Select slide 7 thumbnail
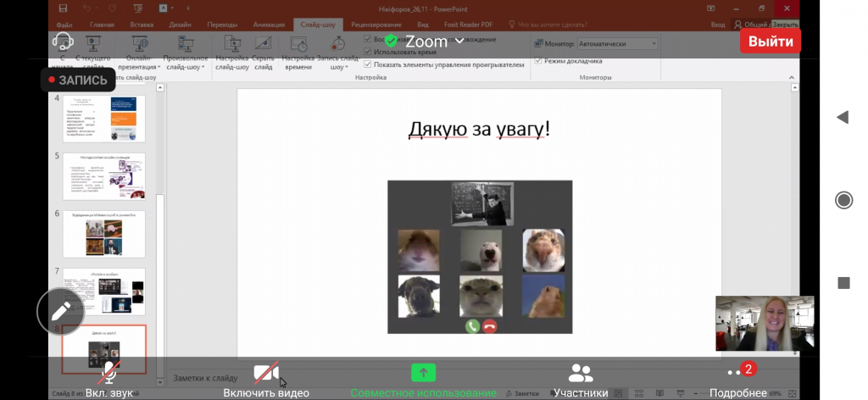 point(104,292)
